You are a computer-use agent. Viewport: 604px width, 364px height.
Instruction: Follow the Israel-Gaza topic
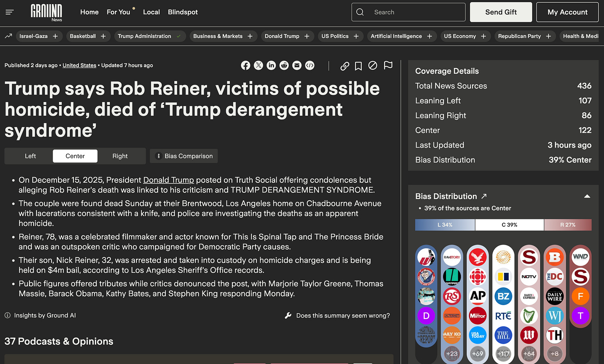[x=55, y=36]
